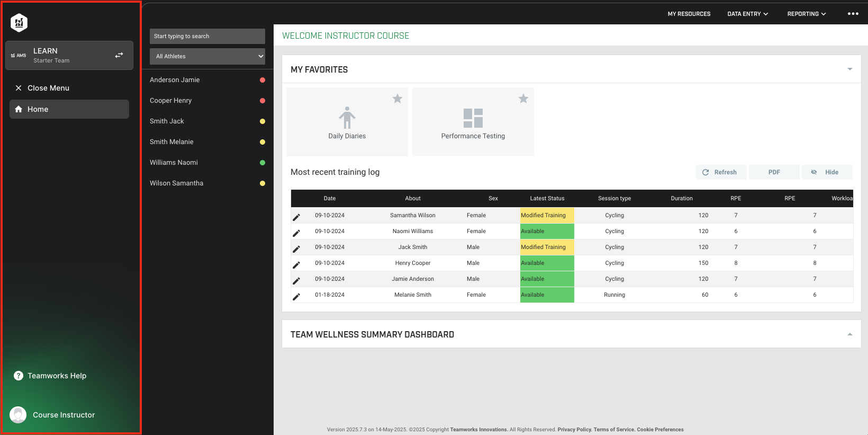Edit Henry Cooper's training log entry
The image size is (868, 435).
coord(296,264)
